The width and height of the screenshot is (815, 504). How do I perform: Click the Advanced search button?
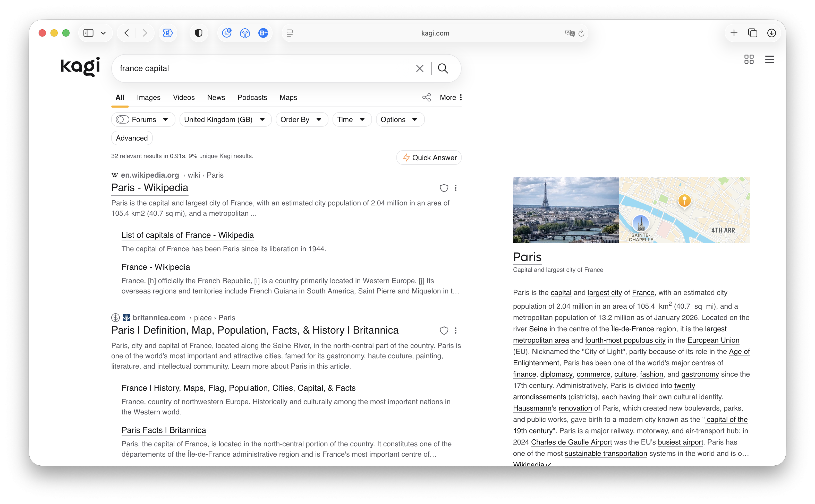[x=132, y=138]
